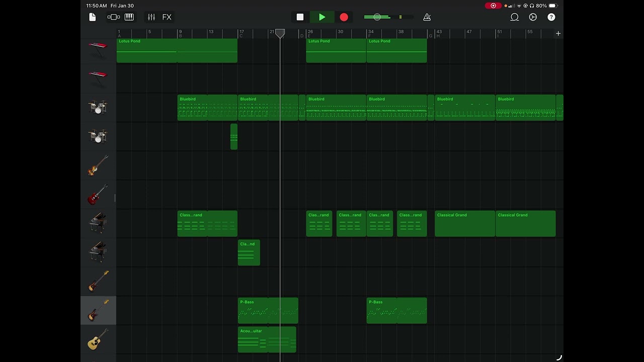Select the Clas...rand region at bar 26
The width and height of the screenshot is (644, 362).
click(319, 224)
